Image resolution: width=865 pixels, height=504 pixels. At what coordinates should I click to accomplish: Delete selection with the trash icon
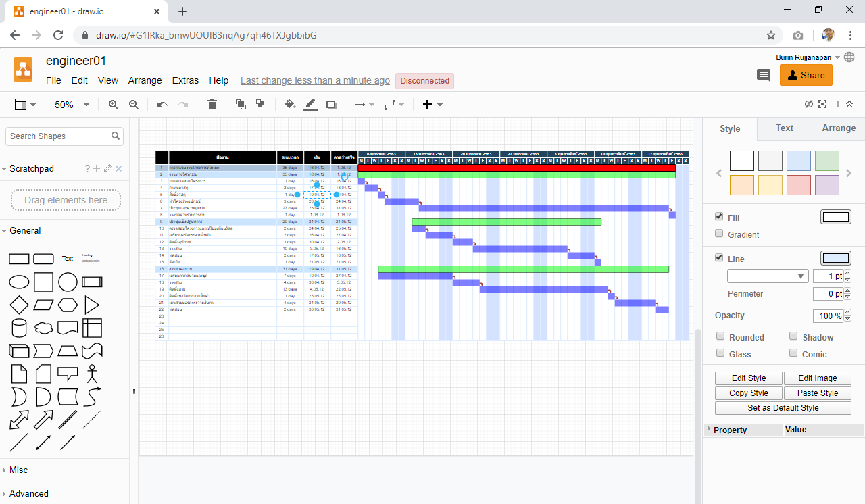pyautogui.click(x=212, y=105)
